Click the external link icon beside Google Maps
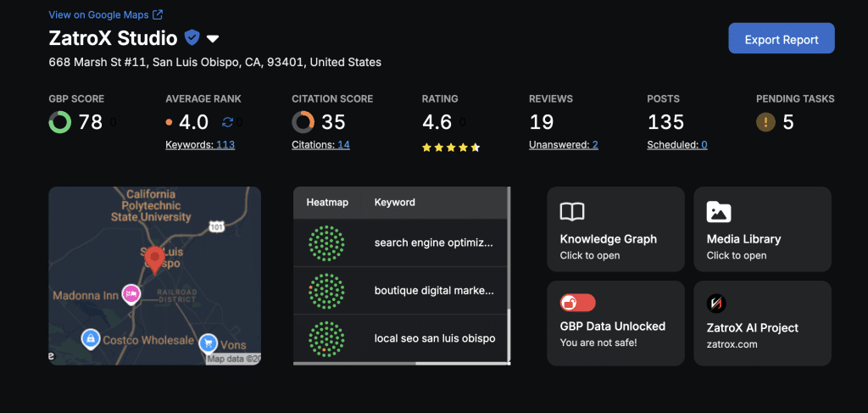The height and width of the screenshot is (413, 868). click(x=158, y=15)
